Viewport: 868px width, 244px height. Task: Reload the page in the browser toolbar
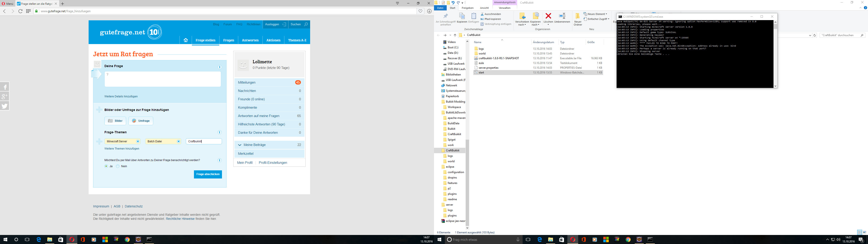21,11
